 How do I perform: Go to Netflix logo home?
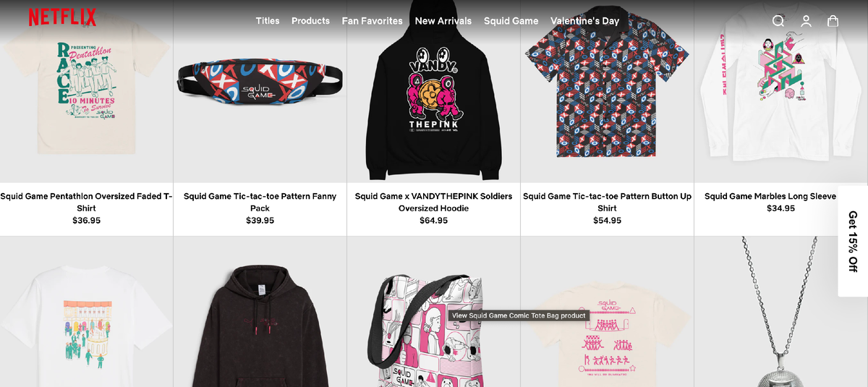[x=62, y=17]
